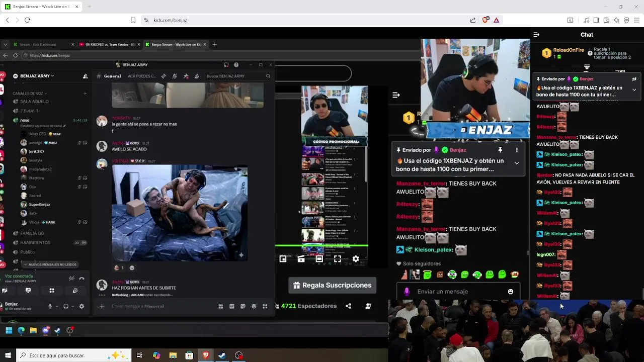Enter fullscreen on inner stream
644x362 pixels.
coord(337,259)
